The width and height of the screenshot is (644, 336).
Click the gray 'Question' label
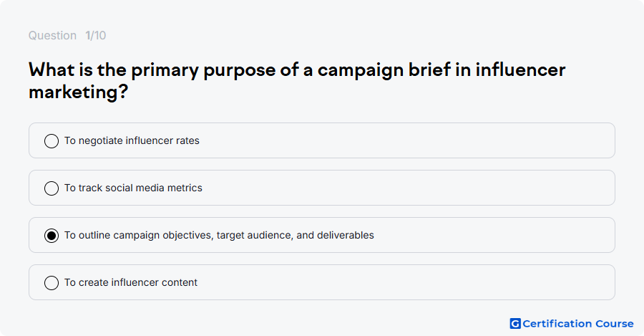pos(52,35)
